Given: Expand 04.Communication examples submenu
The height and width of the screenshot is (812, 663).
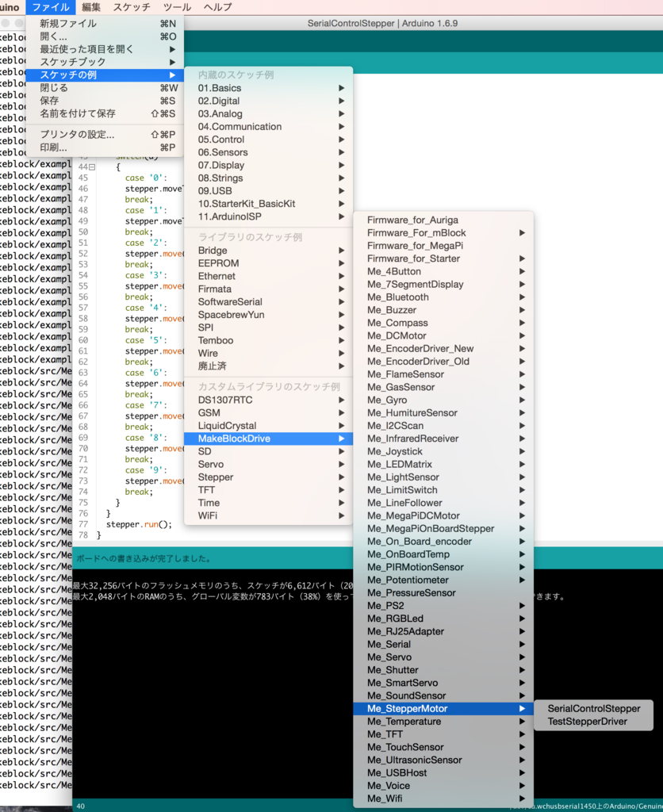Looking at the screenshot, I should [268, 126].
